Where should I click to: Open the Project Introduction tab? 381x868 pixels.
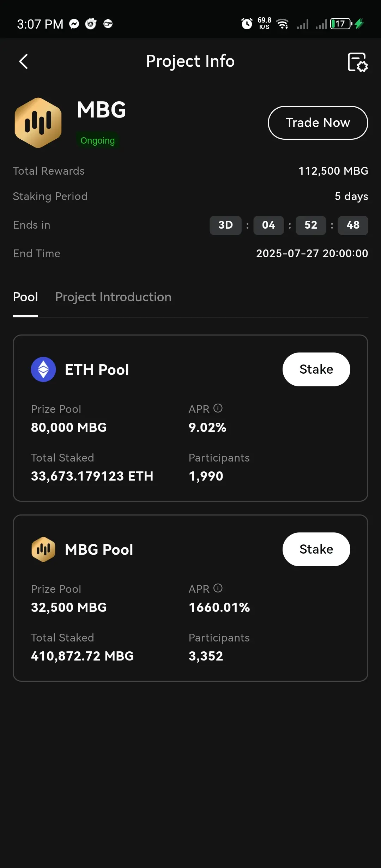point(113,297)
